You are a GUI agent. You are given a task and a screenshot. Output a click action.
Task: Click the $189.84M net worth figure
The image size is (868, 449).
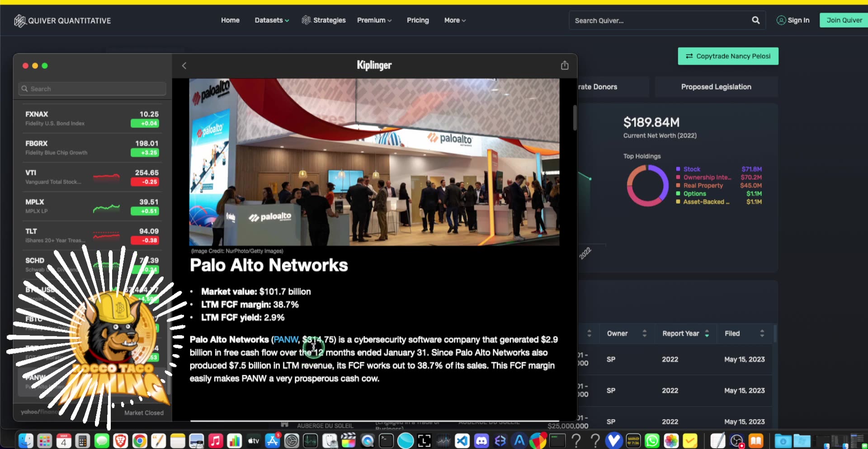[x=651, y=122]
